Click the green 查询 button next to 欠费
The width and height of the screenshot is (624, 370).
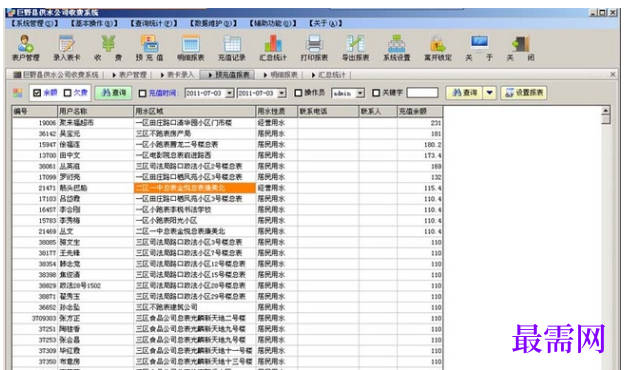(113, 93)
